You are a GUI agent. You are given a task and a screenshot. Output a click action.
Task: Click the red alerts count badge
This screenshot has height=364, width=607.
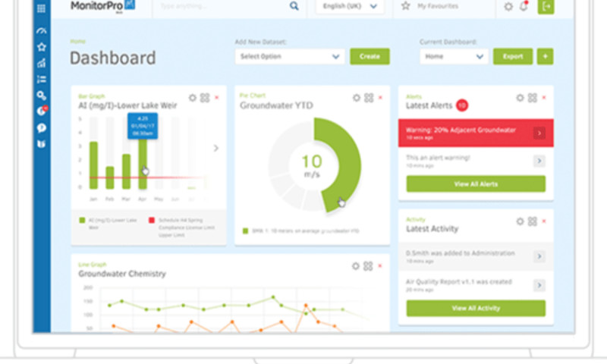pos(462,105)
